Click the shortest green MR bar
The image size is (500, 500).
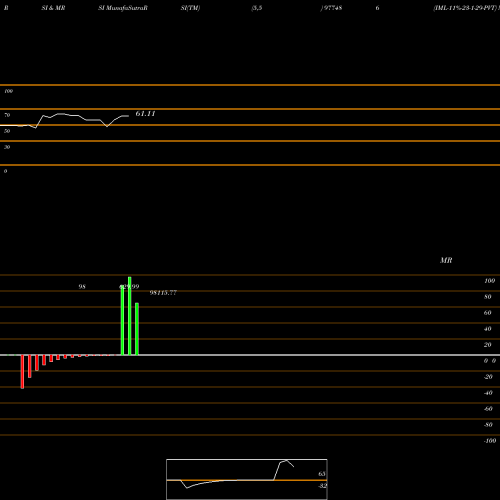click(137, 329)
